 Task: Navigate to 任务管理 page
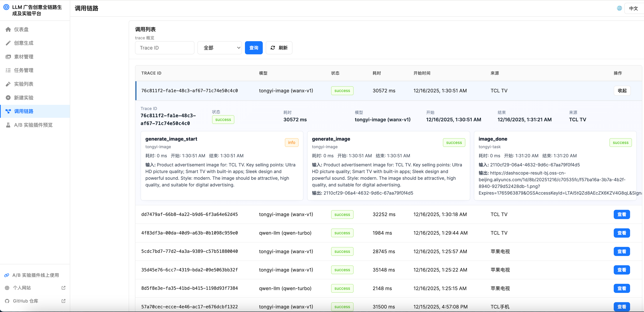point(35,70)
